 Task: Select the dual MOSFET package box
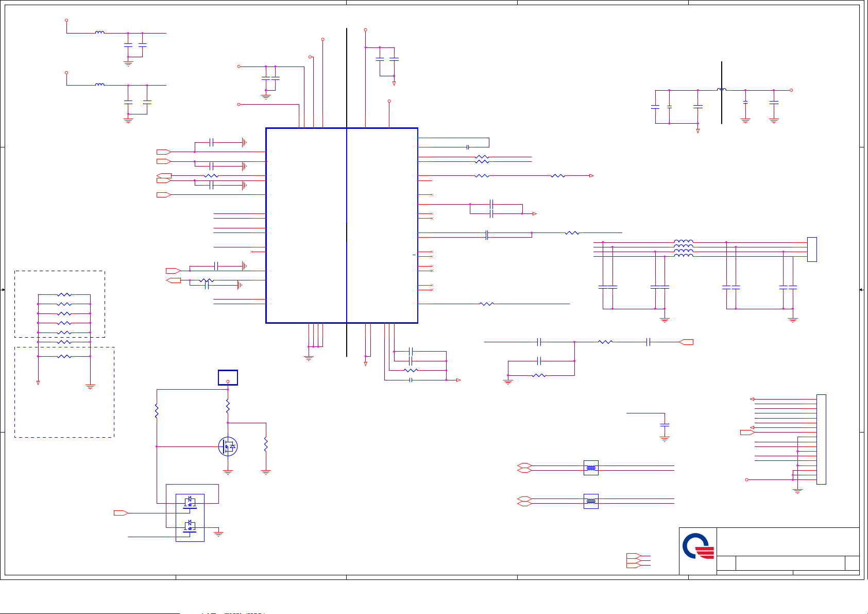190,518
